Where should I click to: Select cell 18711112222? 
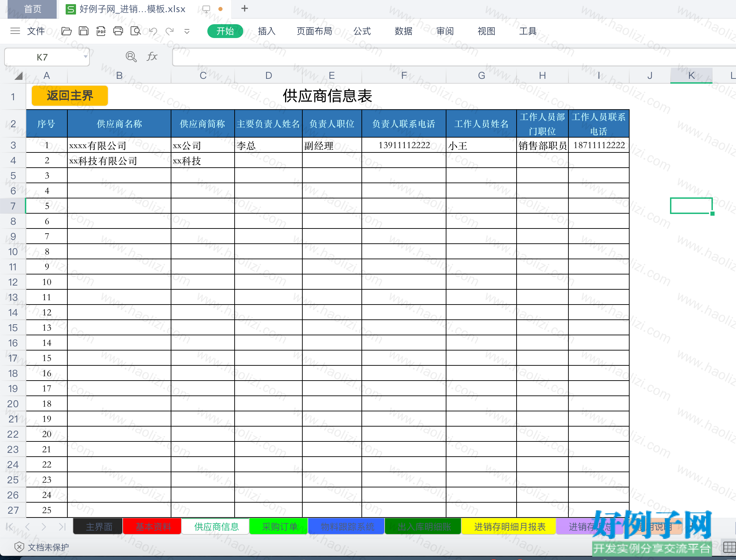click(x=599, y=146)
